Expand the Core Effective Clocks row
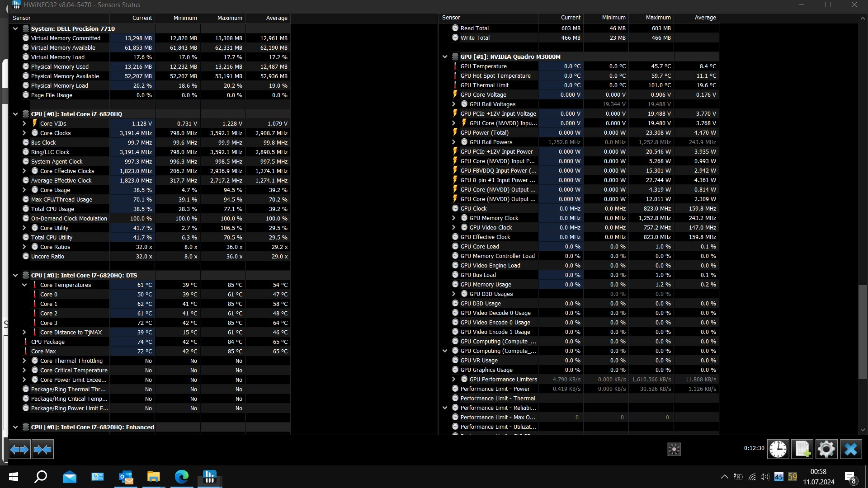The height and width of the screenshot is (488, 868). click(24, 171)
